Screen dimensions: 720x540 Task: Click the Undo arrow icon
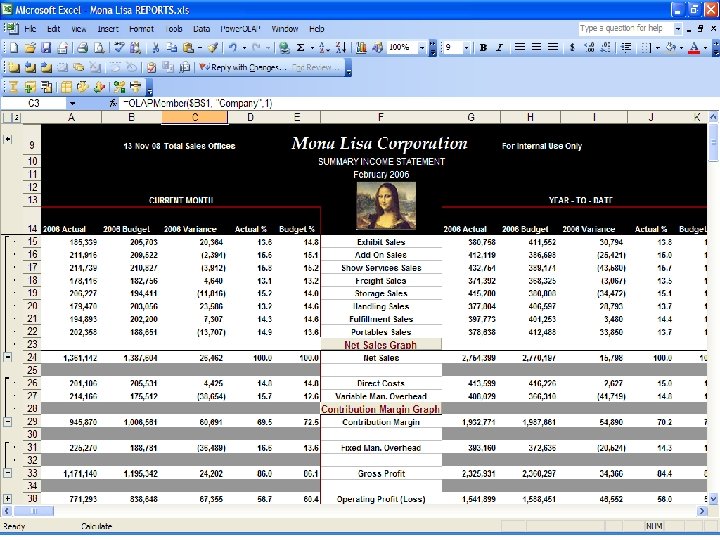point(233,47)
